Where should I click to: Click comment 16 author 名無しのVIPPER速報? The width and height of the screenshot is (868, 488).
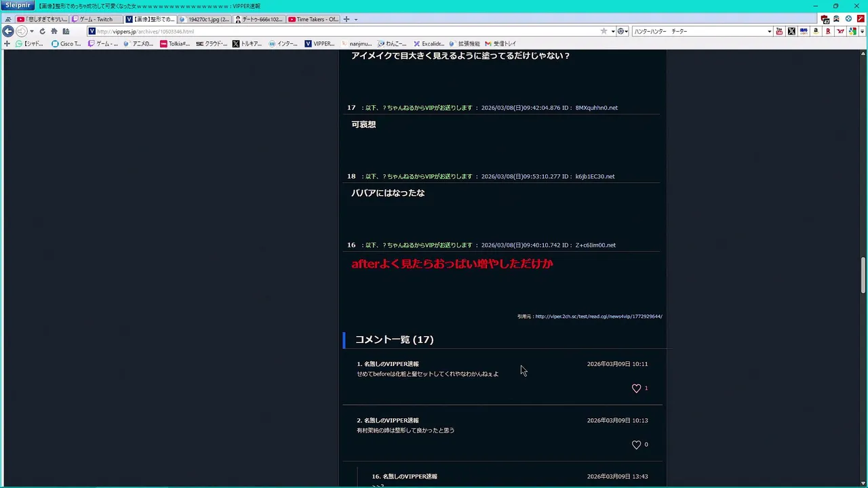[x=410, y=476]
